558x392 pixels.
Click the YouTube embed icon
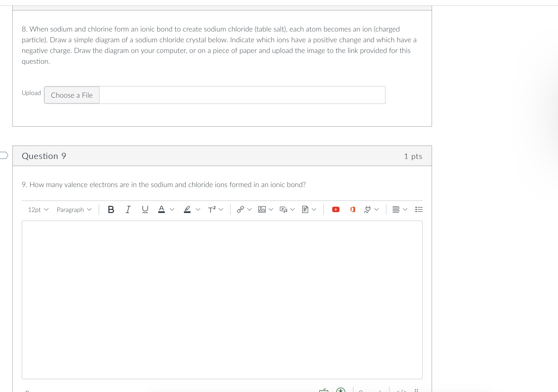tap(336, 209)
